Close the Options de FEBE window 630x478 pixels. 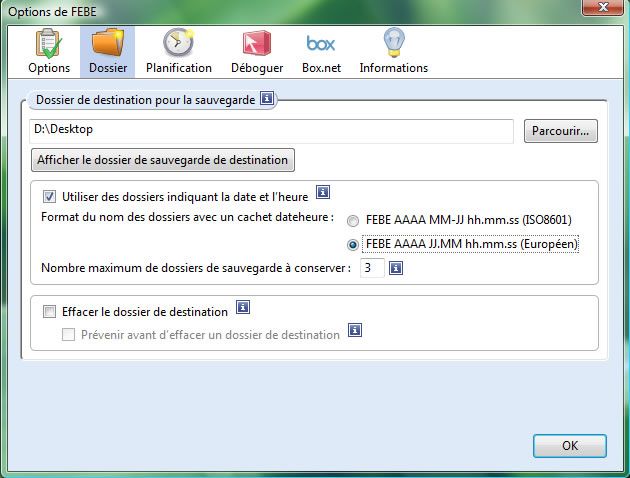pos(602,7)
